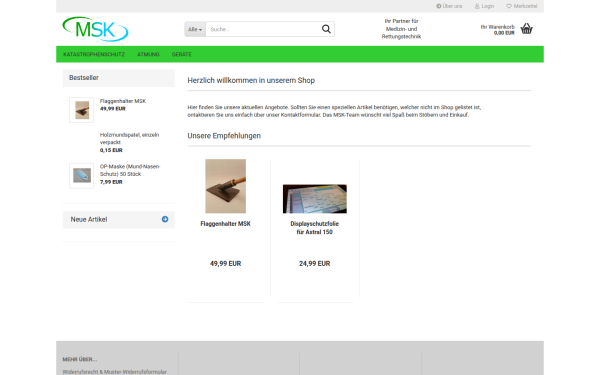The image size is (600, 375).
Task: Open OP-Maske bestseller thumbnail
Action: click(82, 176)
